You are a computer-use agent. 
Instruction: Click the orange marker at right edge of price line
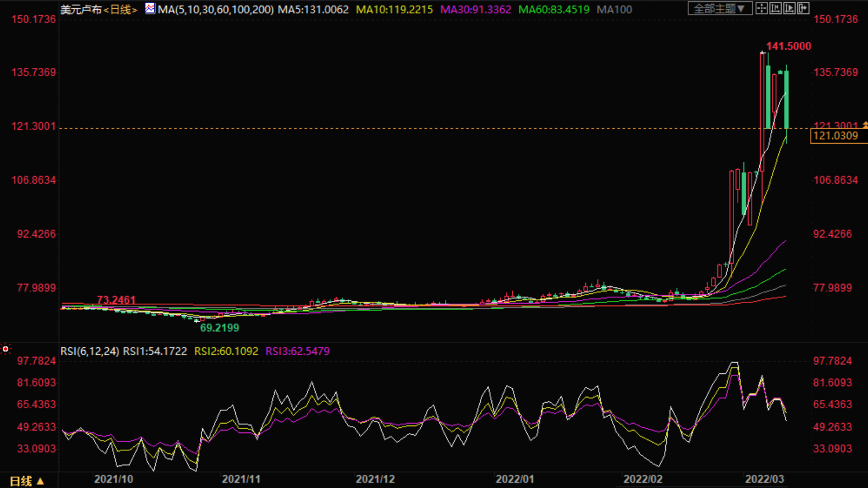865,125
